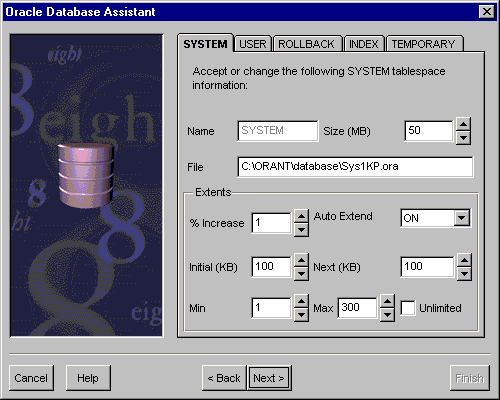Switch to the USER tab
500x400 pixels.
253,44
